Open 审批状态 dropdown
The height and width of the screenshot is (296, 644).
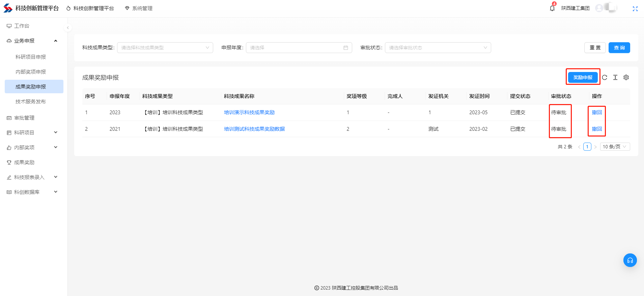(x=438, y=48)
